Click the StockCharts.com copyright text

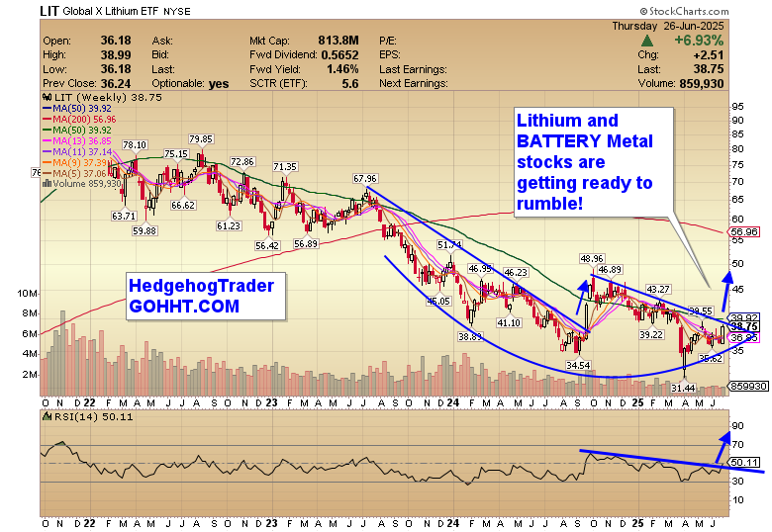[x=684, y=11]
